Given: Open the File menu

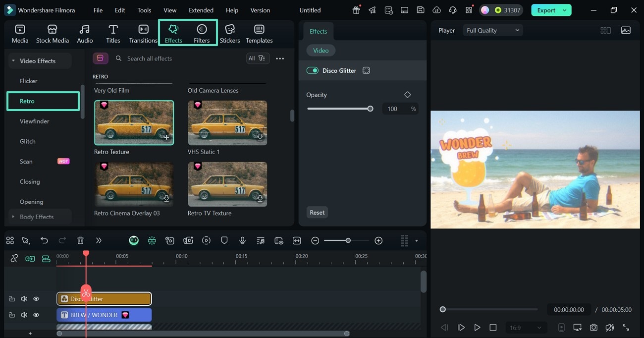Looking at the screenshot, I should tap(98, 10).
